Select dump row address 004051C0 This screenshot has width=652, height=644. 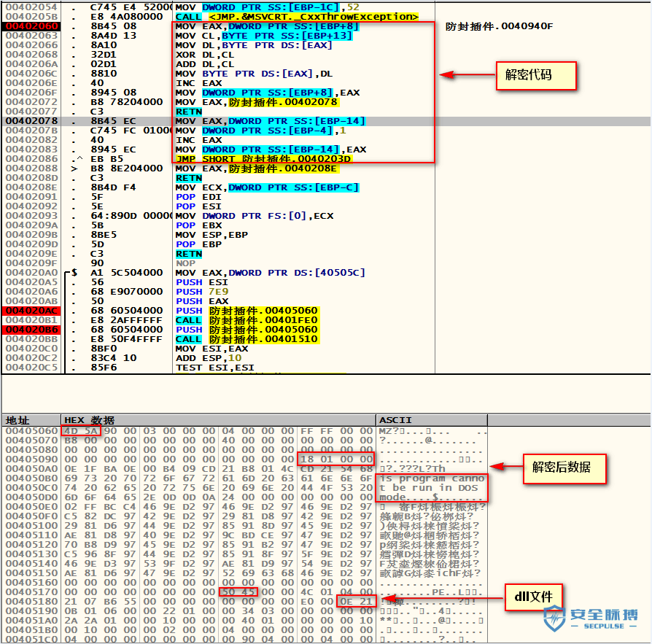[31, 640]
